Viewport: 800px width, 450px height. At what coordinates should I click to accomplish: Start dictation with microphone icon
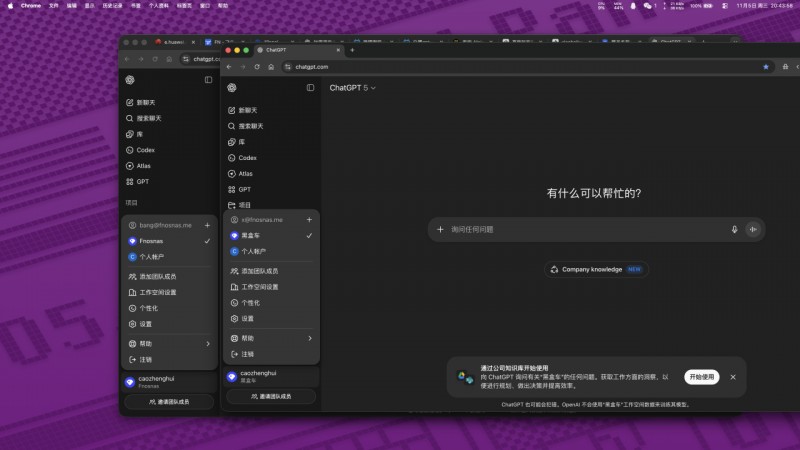pos(734,230)
